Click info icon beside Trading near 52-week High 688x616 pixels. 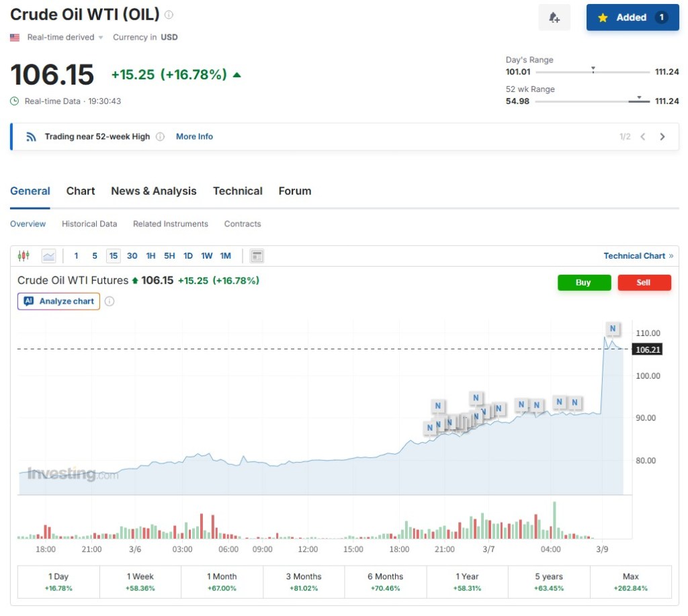click(x=160, y=137)
